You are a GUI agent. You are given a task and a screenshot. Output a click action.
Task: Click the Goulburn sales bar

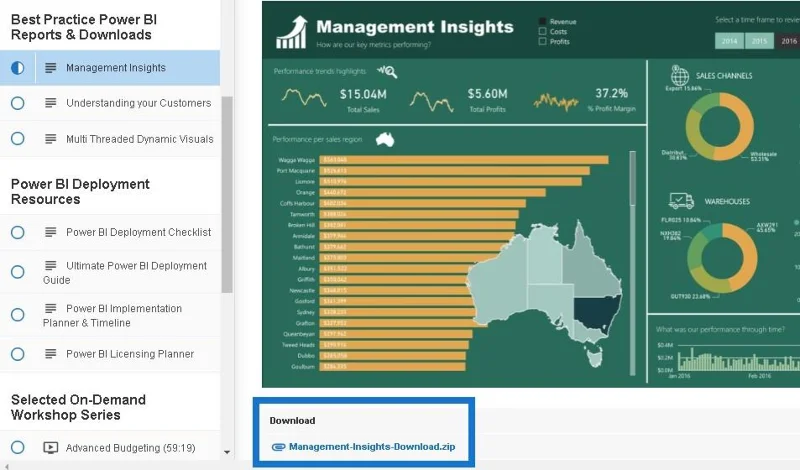click(392, 366)
